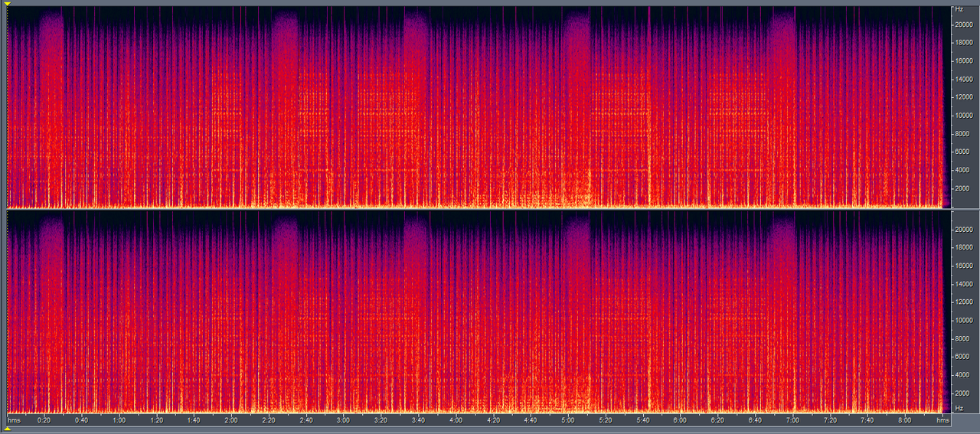
Task: Click the 8:00 mark on the time ruler
Action: (x=904, y=420)
